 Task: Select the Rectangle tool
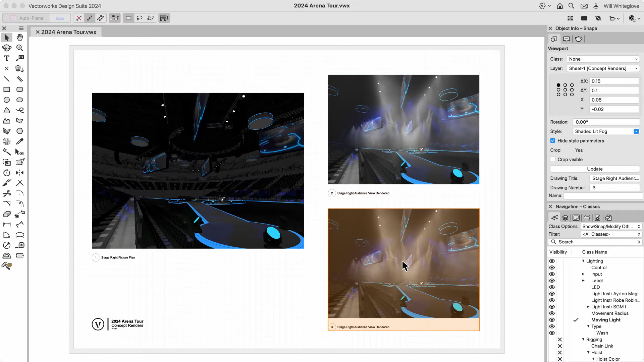coord(7,89)
